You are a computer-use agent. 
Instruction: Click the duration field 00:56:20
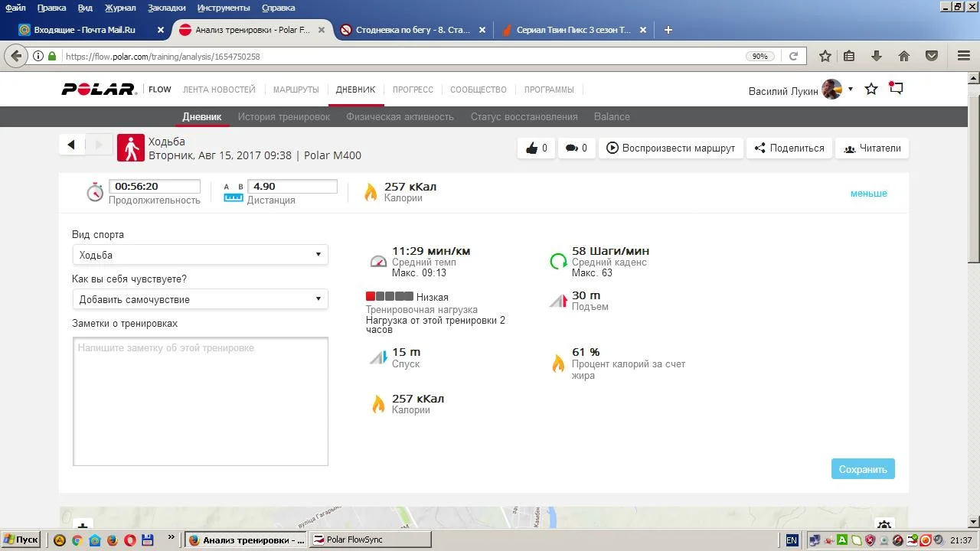coord(155,186)
